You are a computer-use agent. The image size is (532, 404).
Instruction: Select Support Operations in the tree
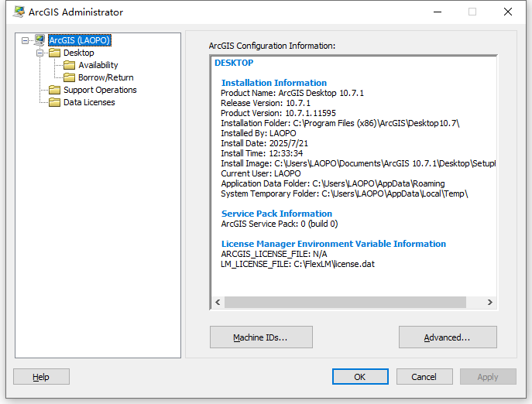tap(100, 90)
